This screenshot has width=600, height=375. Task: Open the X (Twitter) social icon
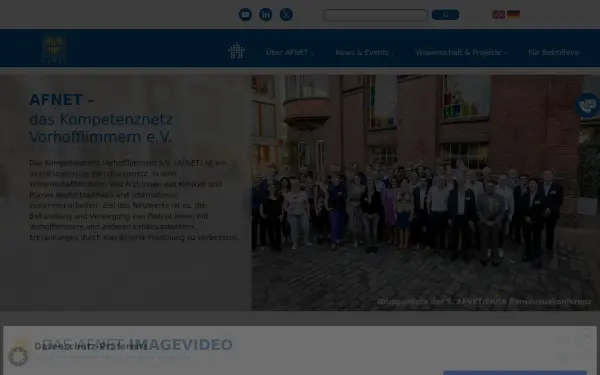coord(286,15)
